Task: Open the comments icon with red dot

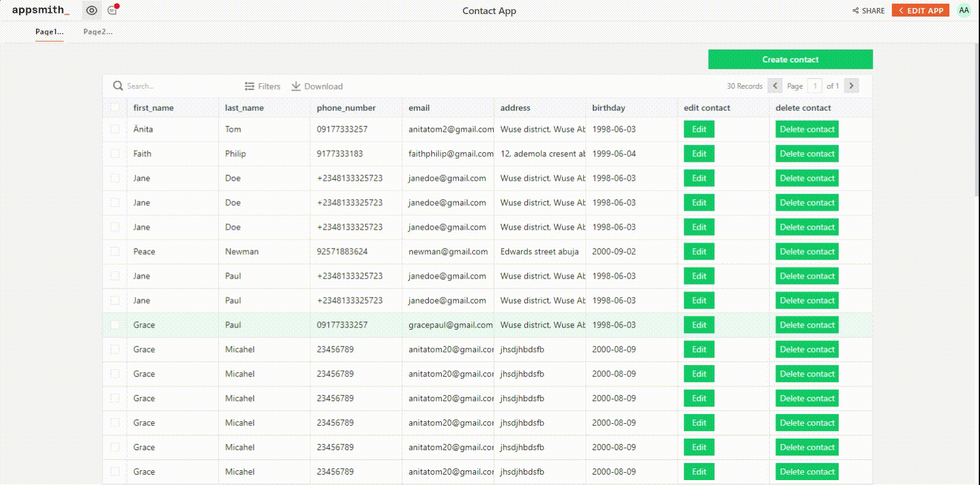Action: pyautogui.click(x=112, y=10)
